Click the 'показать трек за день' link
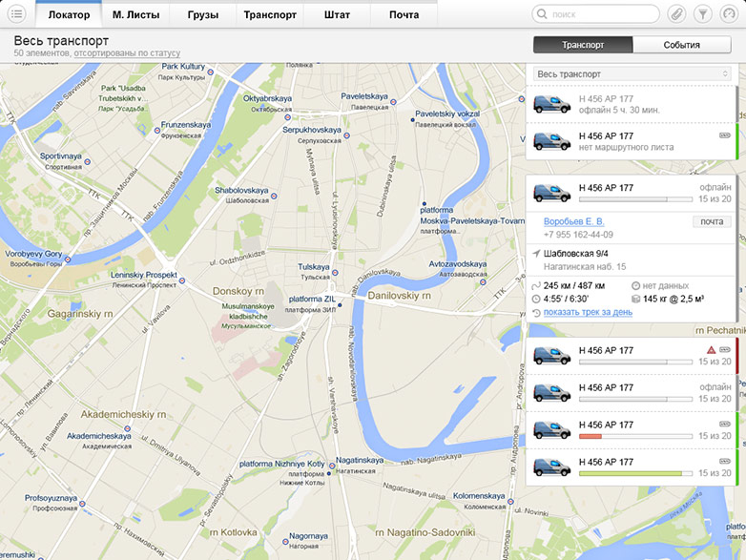The width and height of the screenshot is (746, 560). pyautogui.click(x=588, y=312)
